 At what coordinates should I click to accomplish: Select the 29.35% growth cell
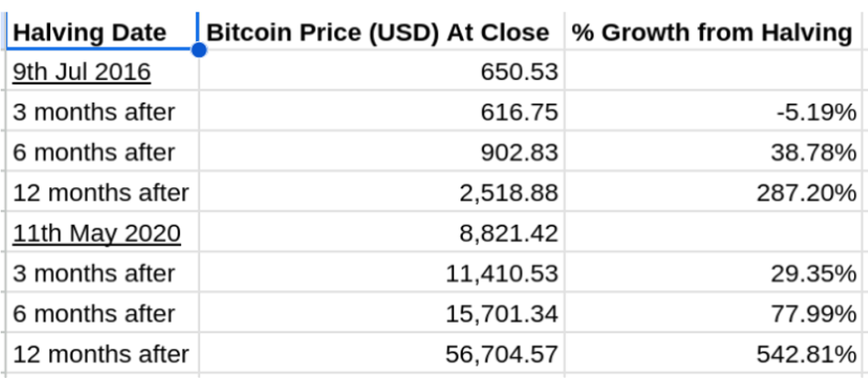coord(814,273)
